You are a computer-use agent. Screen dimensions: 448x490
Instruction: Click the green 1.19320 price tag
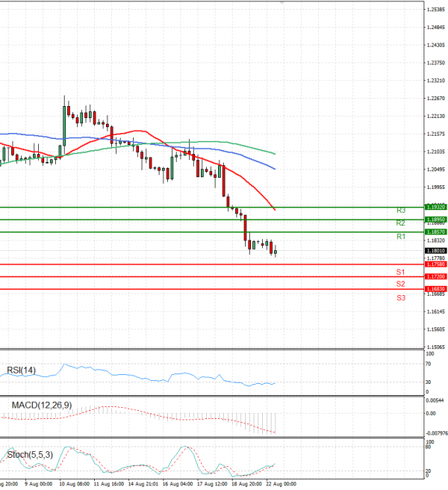(436, 207)
